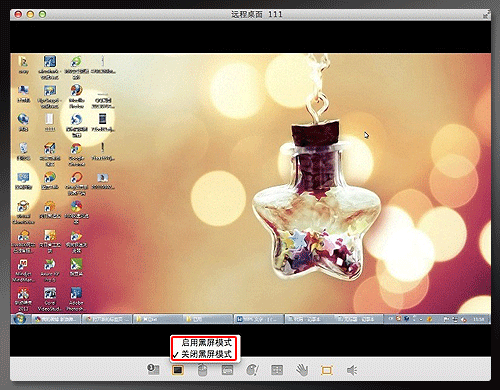The image size is (500, 390).
Task: Click the first taskbar window button beside Start
Action: click(x=56, y=319)
